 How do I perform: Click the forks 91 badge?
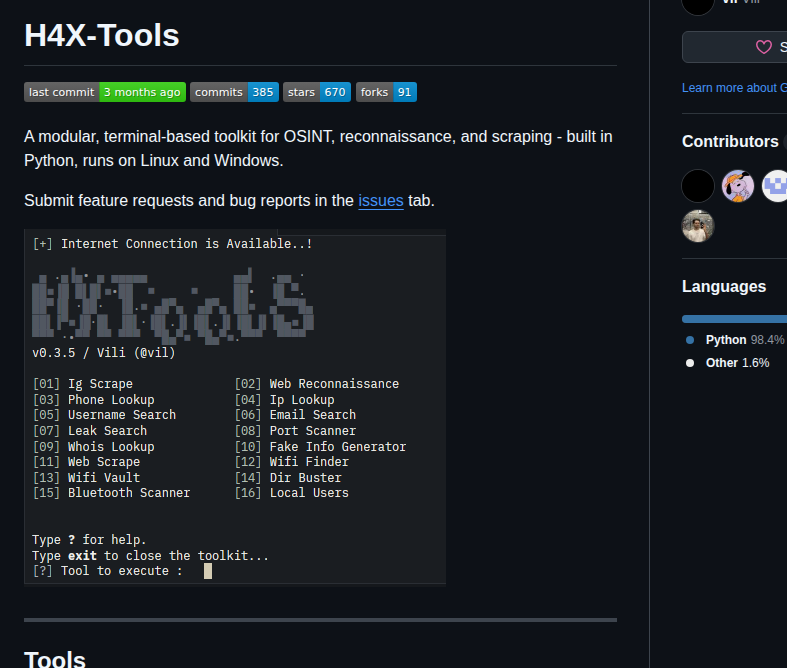(386, 92)
